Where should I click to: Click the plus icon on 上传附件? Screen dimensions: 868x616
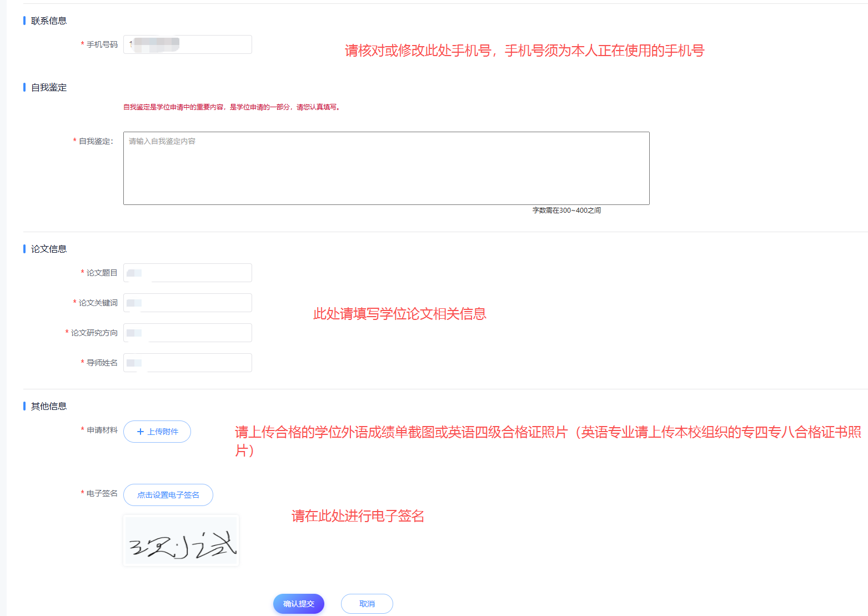coord(141,432)
